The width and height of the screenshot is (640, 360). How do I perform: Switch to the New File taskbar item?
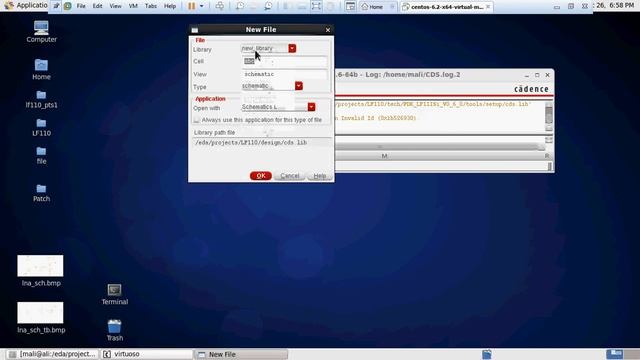coord(241,354)
